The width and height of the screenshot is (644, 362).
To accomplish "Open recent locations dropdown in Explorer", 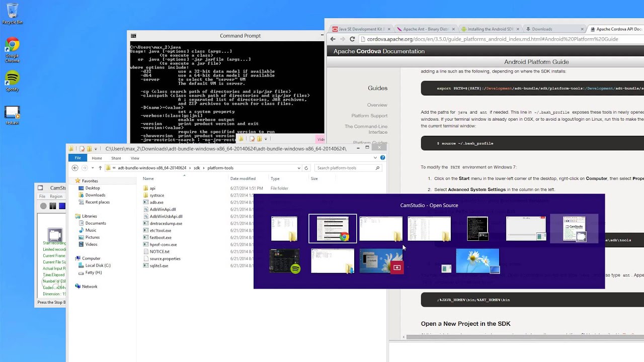I will pyautogui.click(x=93, y=168).
